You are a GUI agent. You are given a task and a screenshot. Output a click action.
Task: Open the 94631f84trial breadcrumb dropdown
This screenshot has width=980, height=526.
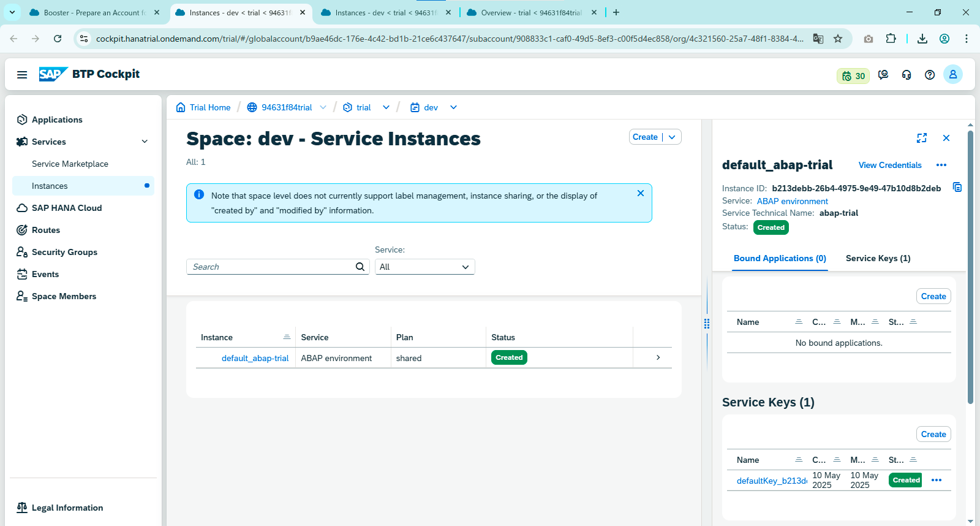tap(323, 107)
